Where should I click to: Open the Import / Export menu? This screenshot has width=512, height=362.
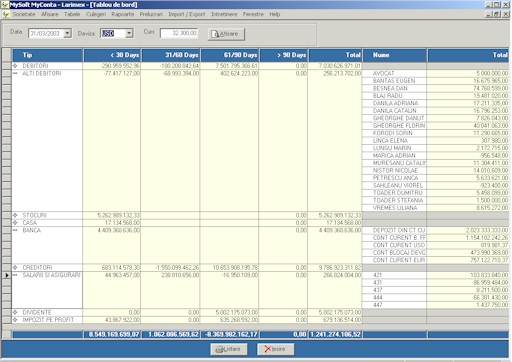[187, 14]
